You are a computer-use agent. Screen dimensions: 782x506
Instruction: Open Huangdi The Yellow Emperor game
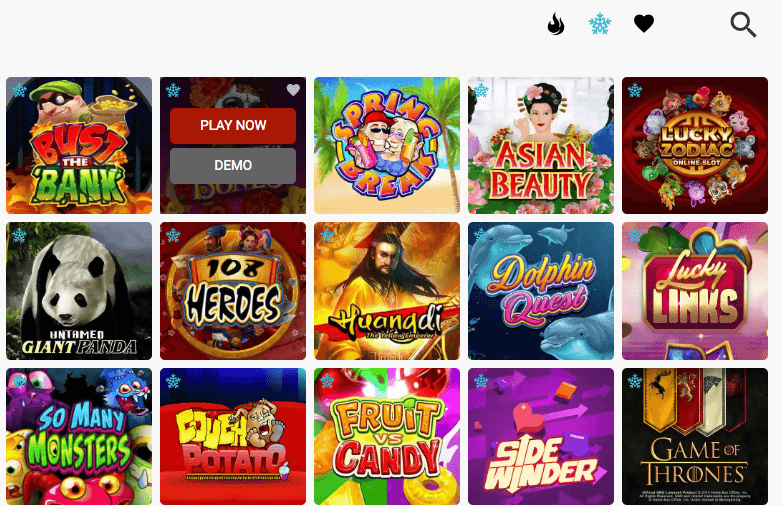point(387,291)
